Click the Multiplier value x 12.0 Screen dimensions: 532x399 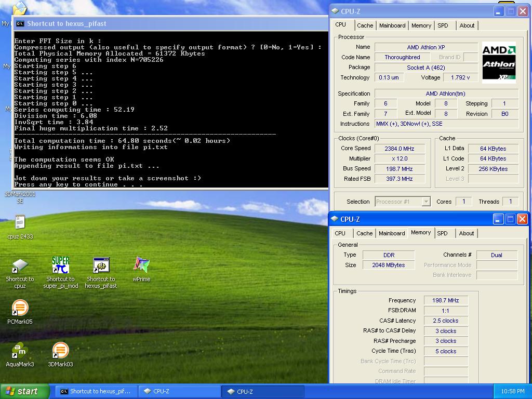pos(400,158)
